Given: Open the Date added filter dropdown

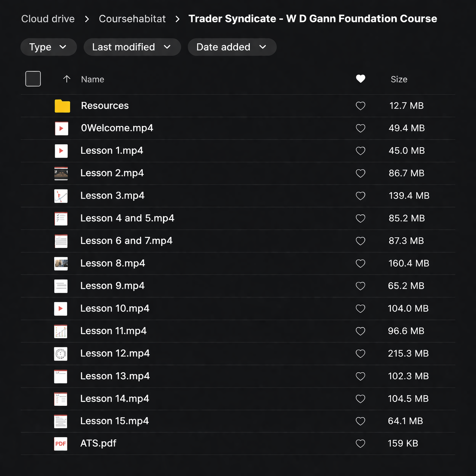Looking at the screenshot, I should pos(232,47).
